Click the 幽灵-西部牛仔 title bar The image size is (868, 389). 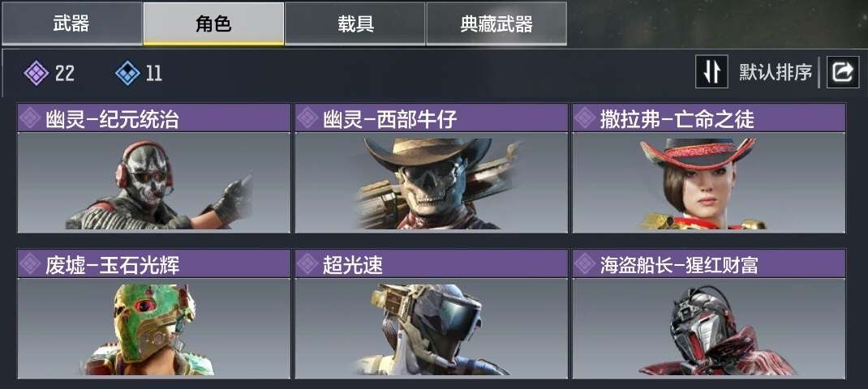(x=432, y=118)
